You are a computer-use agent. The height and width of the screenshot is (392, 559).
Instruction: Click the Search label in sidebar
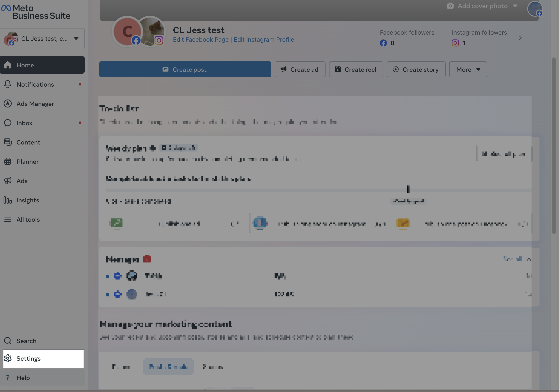[26, 341]
